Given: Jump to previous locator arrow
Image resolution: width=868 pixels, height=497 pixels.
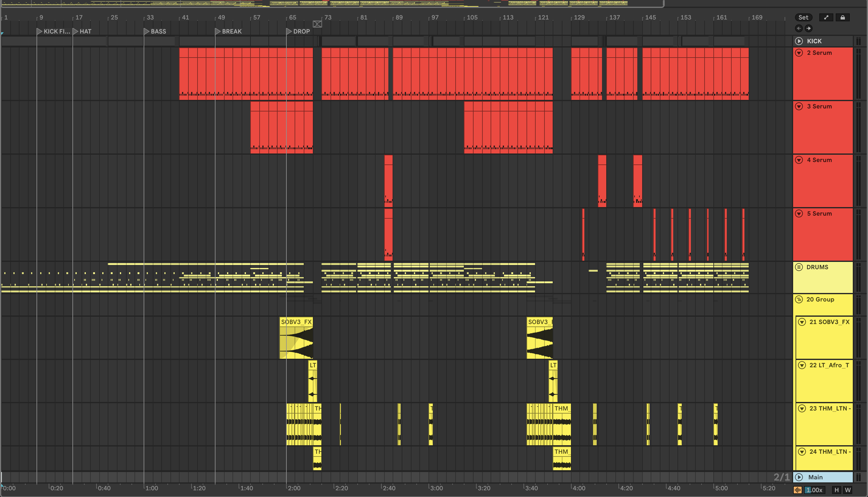Looking at the screenshot, I should coord(799,28).
